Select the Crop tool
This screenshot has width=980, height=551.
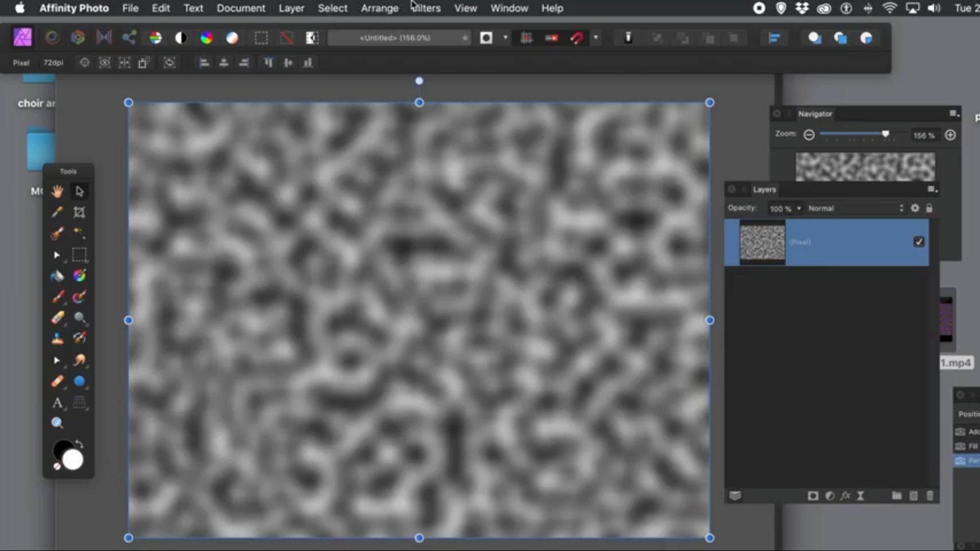point(79,212)
